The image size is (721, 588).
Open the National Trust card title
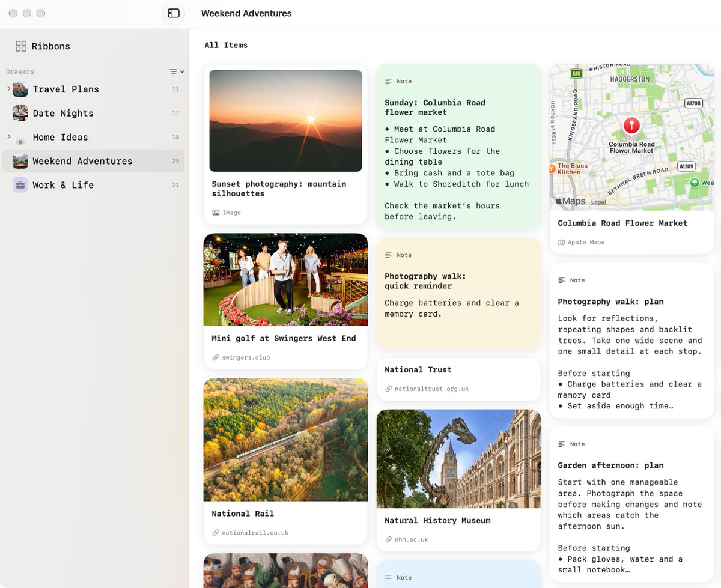(x=418, y=369)
